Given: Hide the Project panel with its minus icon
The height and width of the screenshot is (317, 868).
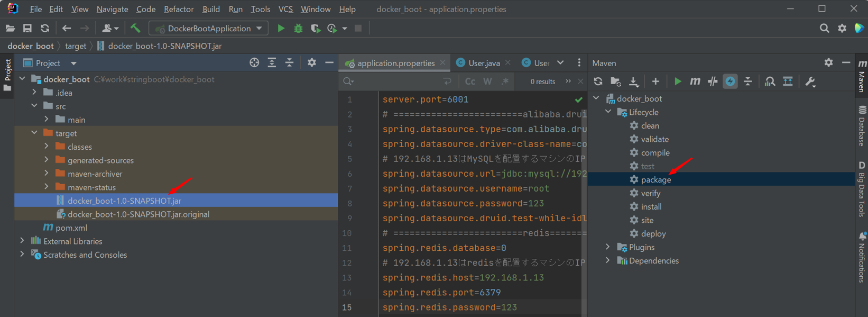Looking at the screenshot, I should coord(329,62).
